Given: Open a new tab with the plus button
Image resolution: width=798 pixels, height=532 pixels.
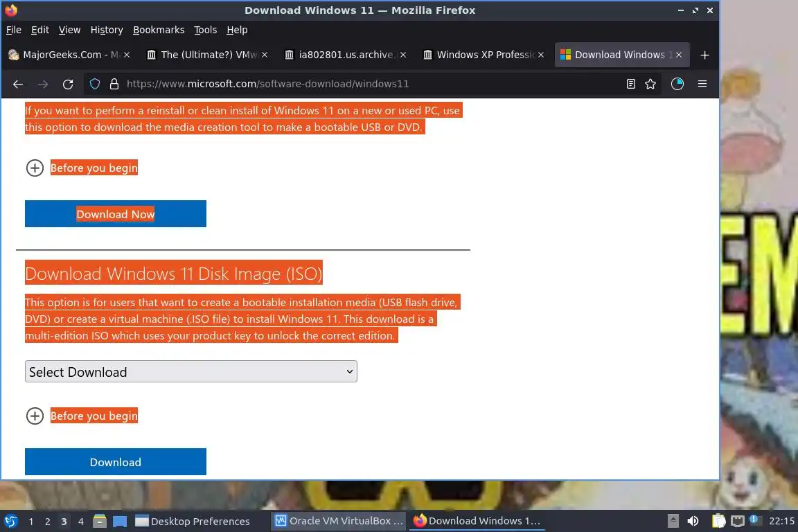Looking at the screenshot, I should coord(704,55).
